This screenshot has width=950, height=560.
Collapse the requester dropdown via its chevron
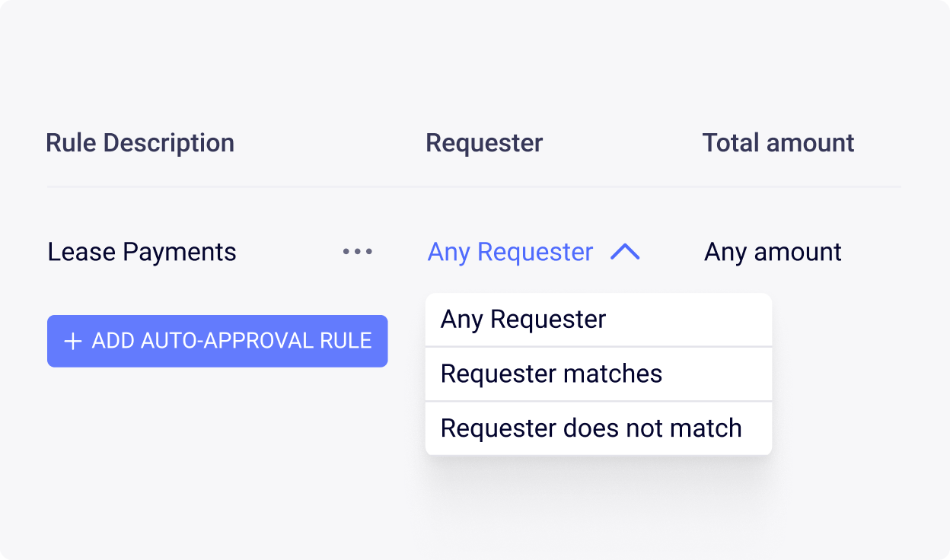pyautogui.click(x=623, y=252)
